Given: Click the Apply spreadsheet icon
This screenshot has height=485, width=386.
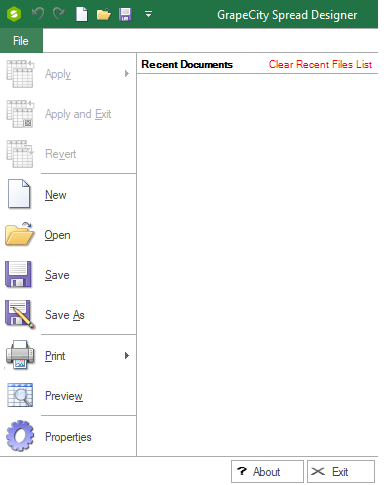Looking at the screenshot, I should coord(20,74).
